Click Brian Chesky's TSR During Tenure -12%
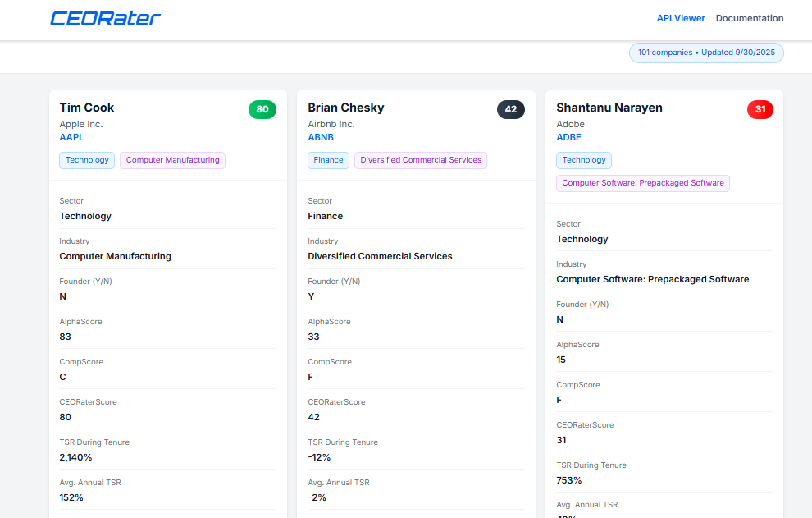The image size is (812, 518). tap(319, 458)
